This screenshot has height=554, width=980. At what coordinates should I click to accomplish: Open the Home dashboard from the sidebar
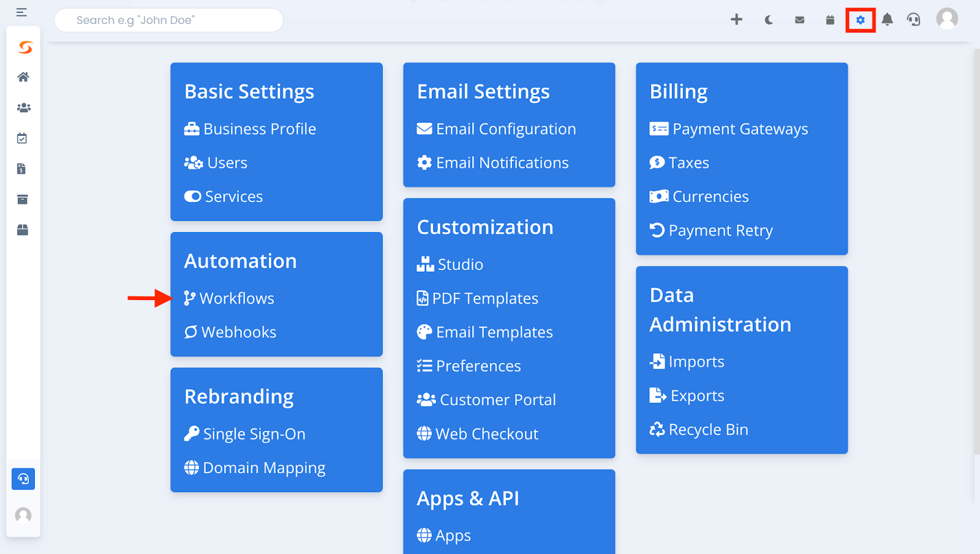click(23, 77)
